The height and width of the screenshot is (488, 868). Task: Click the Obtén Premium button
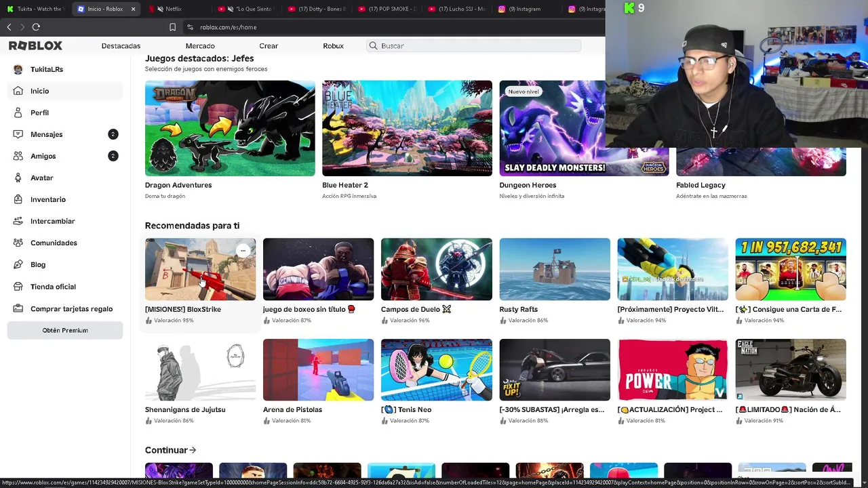(x=65, y=330)
